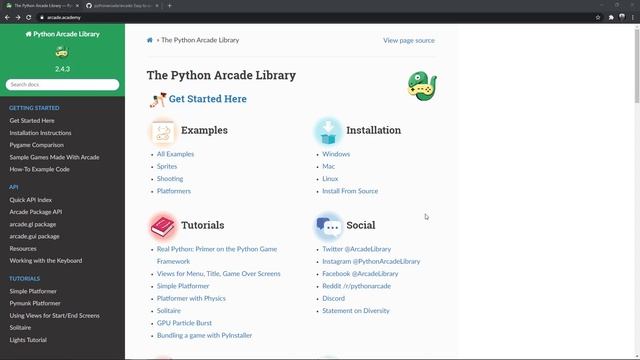The image size is (640, 360).
Task: Open sidebar Resources item
Action: [x=23, y=249]
